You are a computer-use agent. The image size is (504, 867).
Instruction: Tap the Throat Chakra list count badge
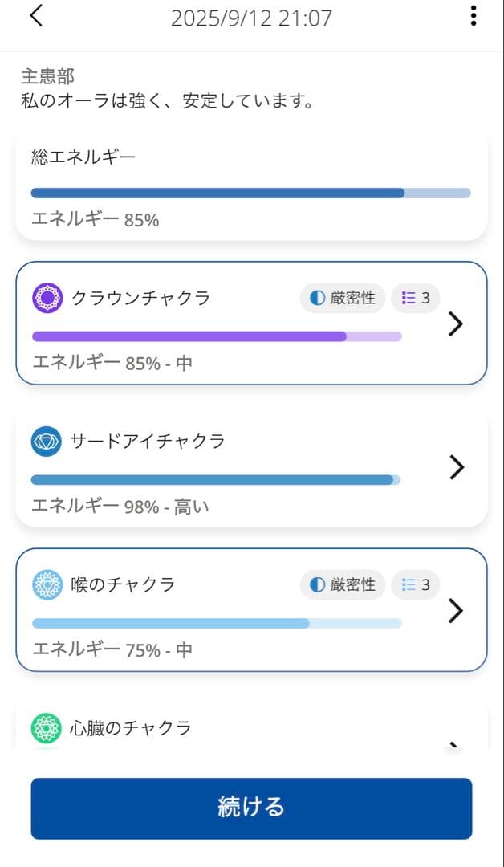pos(416,584)
